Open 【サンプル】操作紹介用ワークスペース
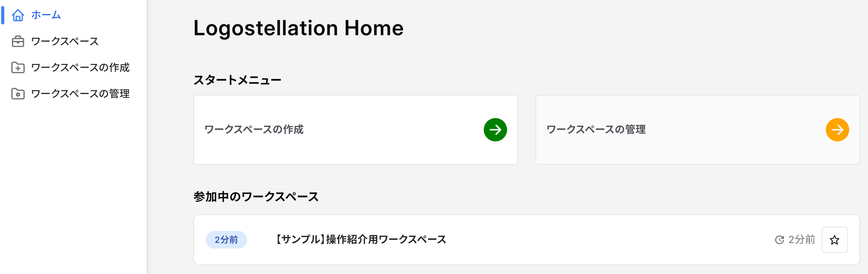The width and height of the screenshot is (868, 274). (360, 240)
